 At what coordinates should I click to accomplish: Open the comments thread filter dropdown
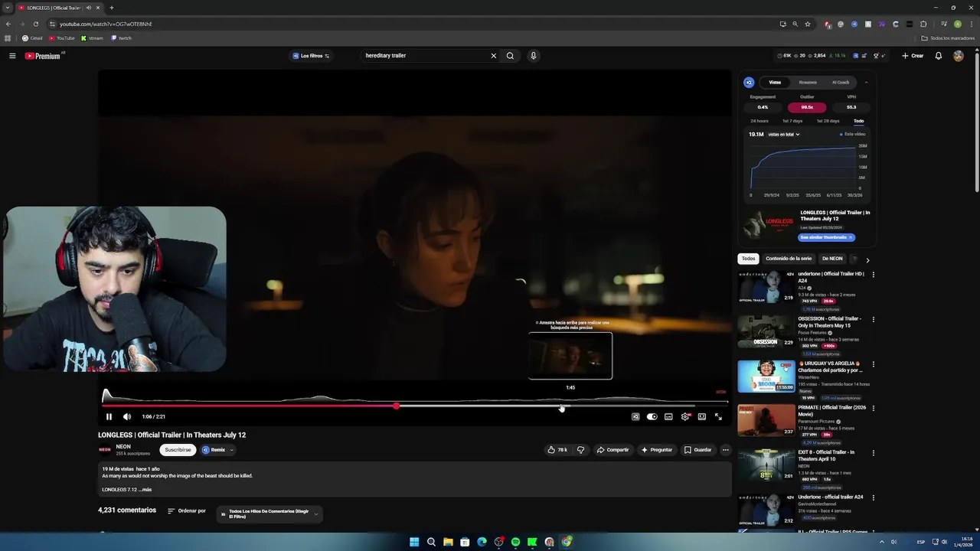[x=269, y=514]
